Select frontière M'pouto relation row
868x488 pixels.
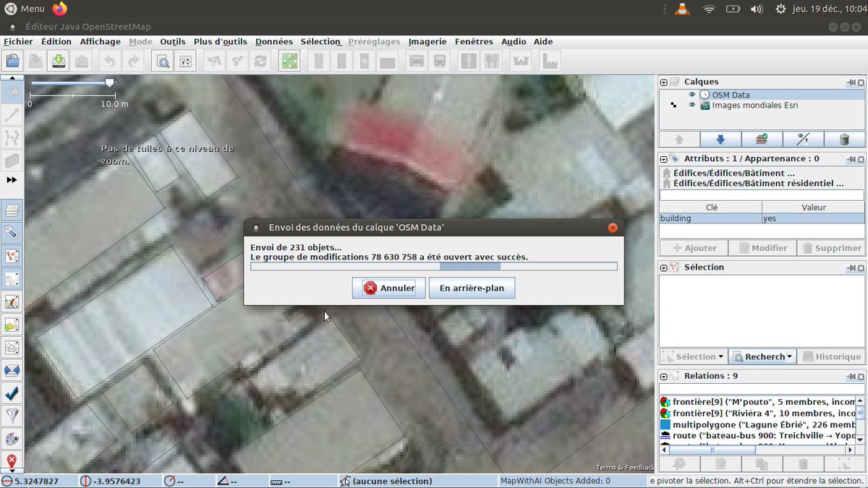[x=757, y=402]
